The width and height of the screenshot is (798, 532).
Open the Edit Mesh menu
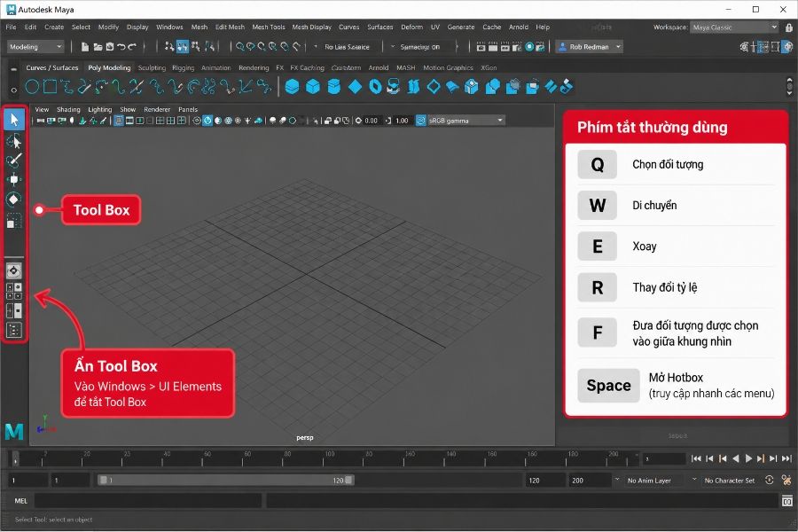point(230,27)
